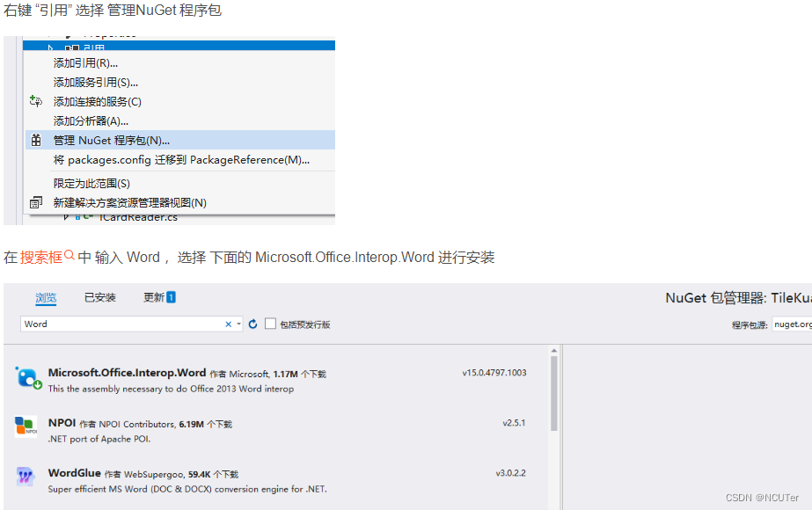Expand the ICardReader.cs tree node
The width and height of the screenshot is (812, 510).
[66, 217]
